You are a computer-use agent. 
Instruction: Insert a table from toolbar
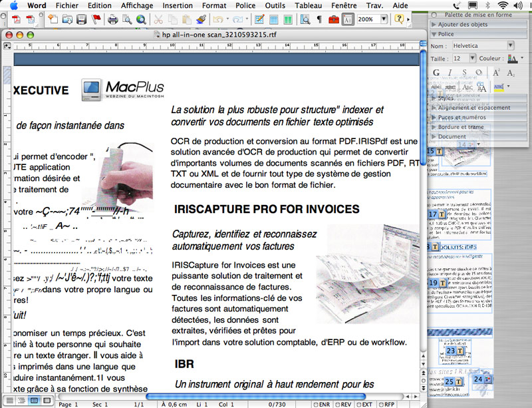[273, 19]
